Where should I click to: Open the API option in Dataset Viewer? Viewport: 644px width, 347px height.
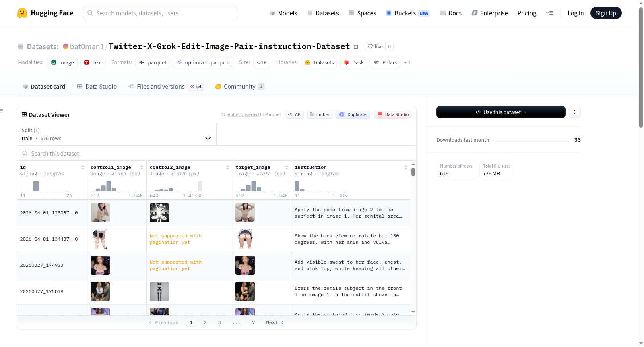tap(295, 114)
